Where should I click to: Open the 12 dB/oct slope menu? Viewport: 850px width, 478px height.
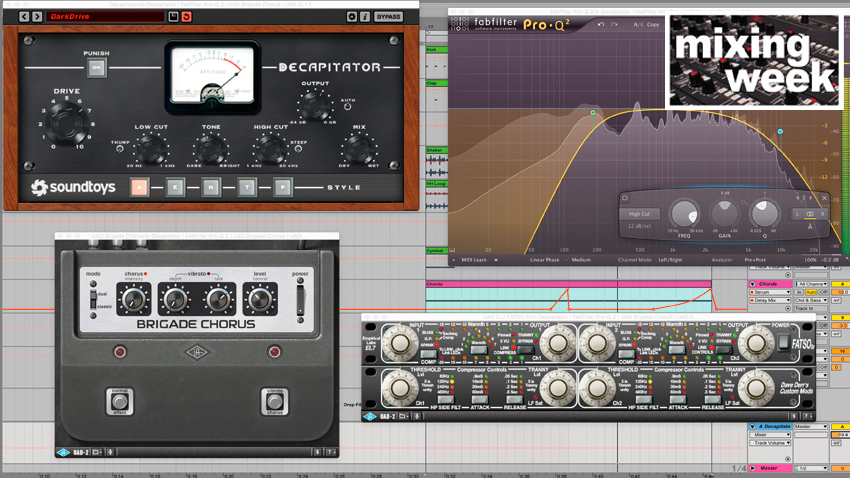point(639,226)
